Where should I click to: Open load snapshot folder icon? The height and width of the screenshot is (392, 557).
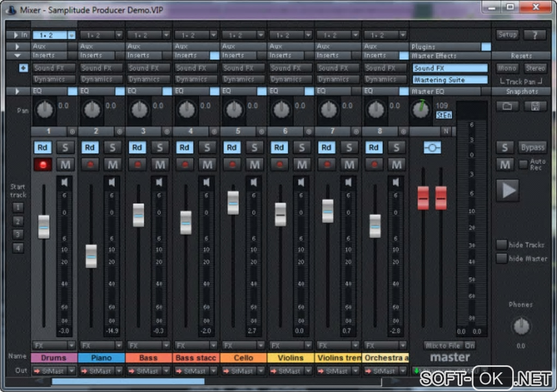[507, 106]
